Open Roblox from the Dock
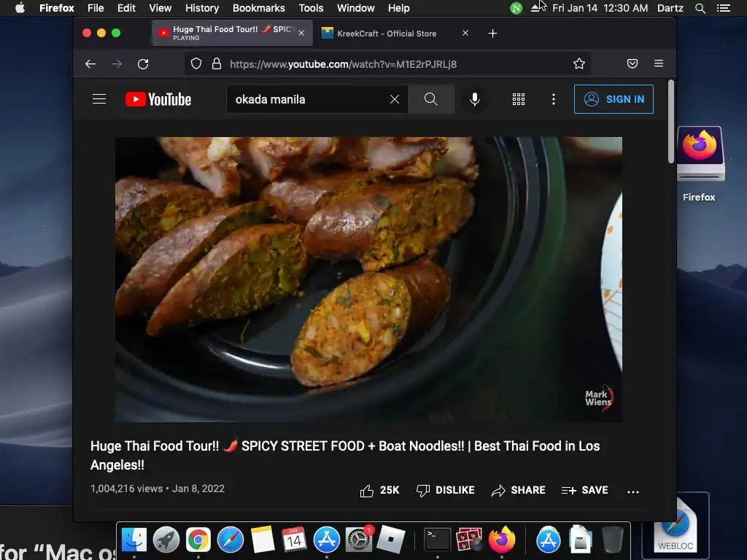 pyautogui.click(x=391, y=540)
